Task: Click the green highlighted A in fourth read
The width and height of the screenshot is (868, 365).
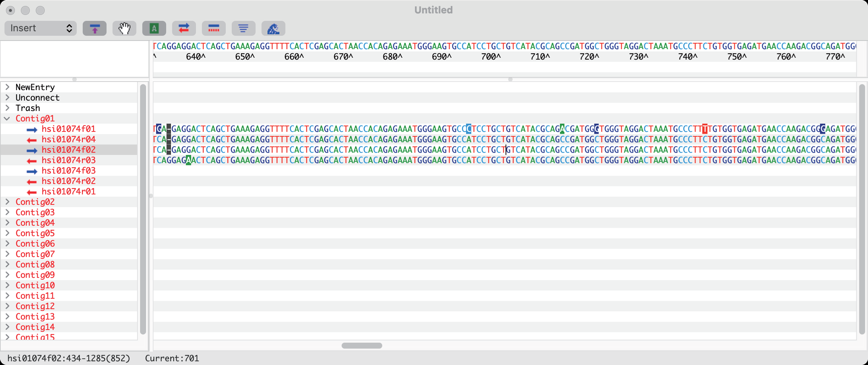Action: tap(189, 160)
